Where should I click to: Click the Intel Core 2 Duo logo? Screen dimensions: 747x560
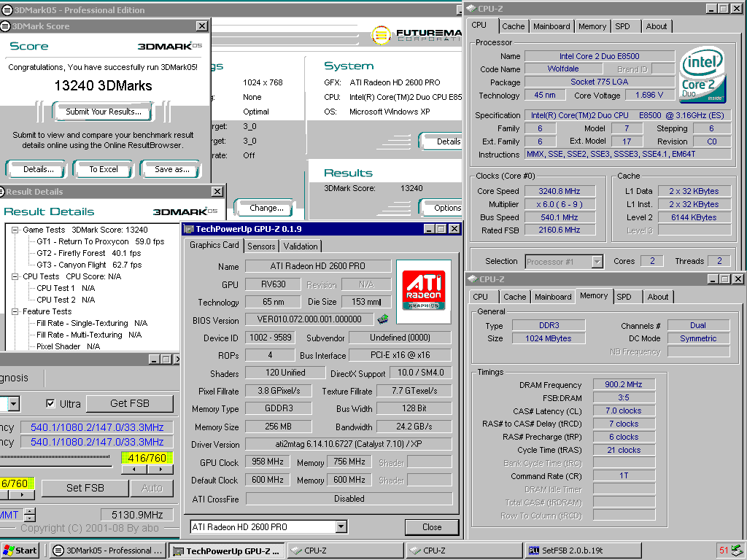click(x=703, y=74)
